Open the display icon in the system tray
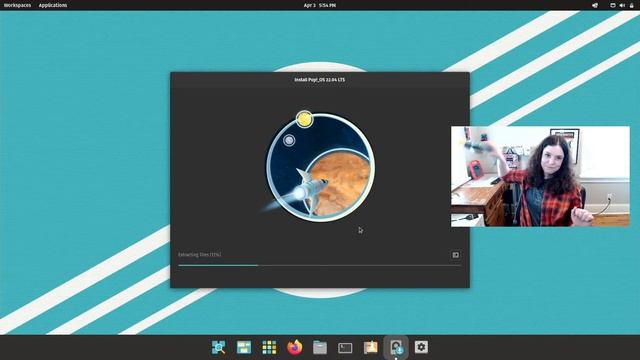640x360 pixels. [x=613, y=5]
